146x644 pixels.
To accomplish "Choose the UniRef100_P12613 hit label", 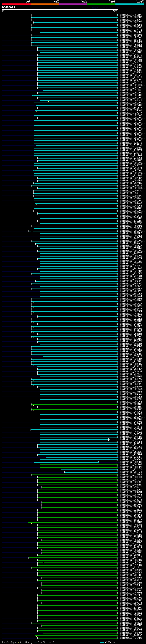I will (131, 77).
